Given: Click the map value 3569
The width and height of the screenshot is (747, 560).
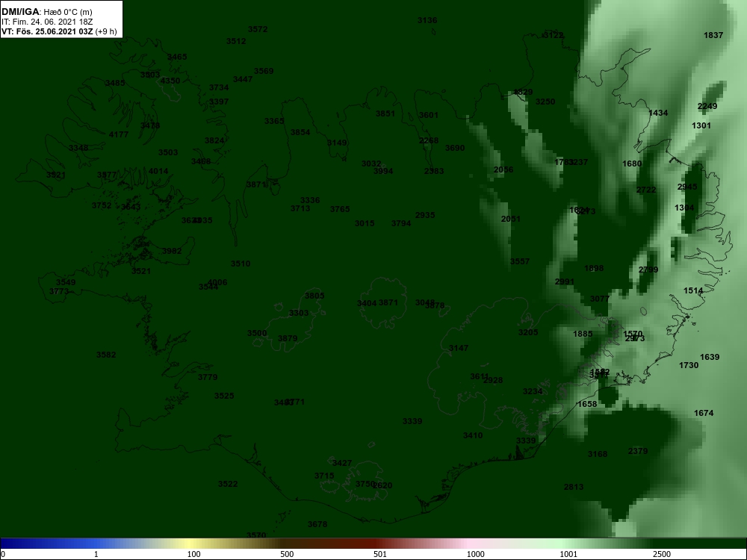Looking at the screenshot, I should 264,72.
